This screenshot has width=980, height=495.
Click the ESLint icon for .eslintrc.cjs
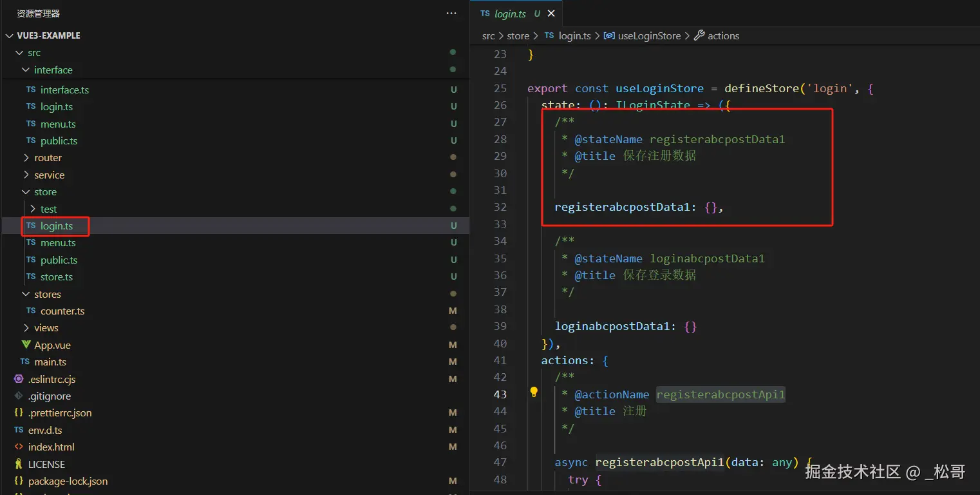tap(19, 379)
